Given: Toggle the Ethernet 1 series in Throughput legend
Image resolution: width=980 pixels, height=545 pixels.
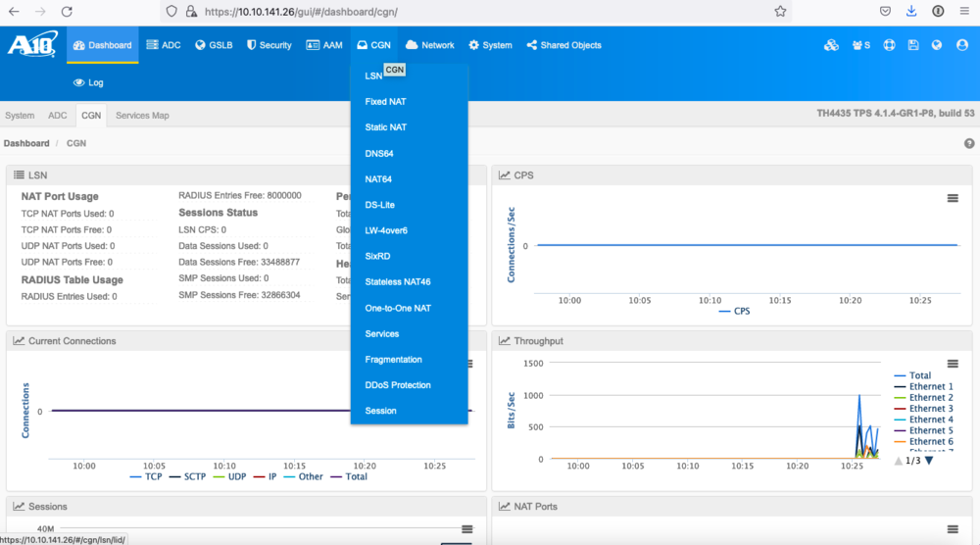Looking at the screenshot, I should (x=930, y=386).
